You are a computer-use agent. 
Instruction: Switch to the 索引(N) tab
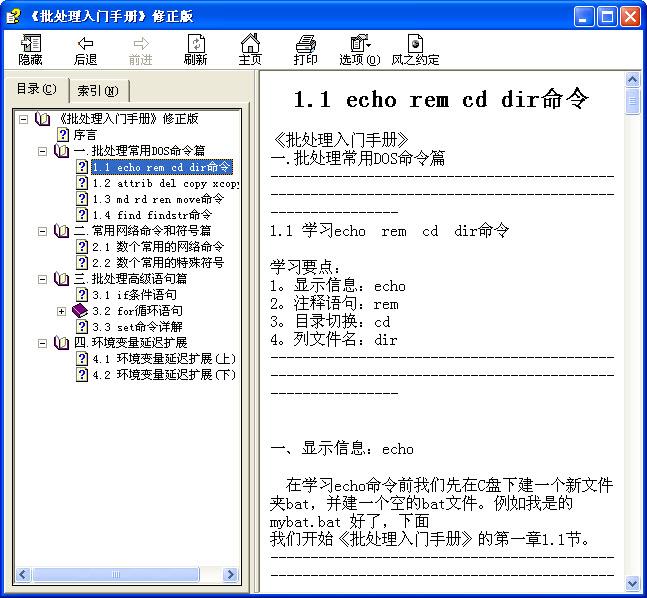tap(98, 90)
